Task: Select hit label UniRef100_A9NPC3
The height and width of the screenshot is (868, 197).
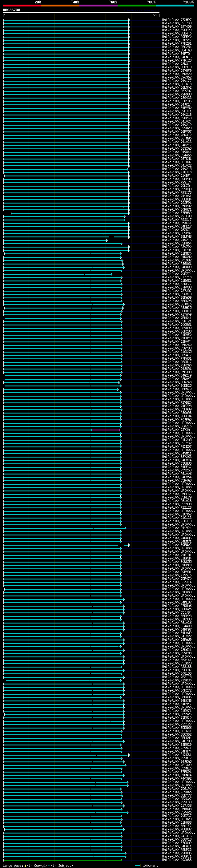Action: pos(176,850)
